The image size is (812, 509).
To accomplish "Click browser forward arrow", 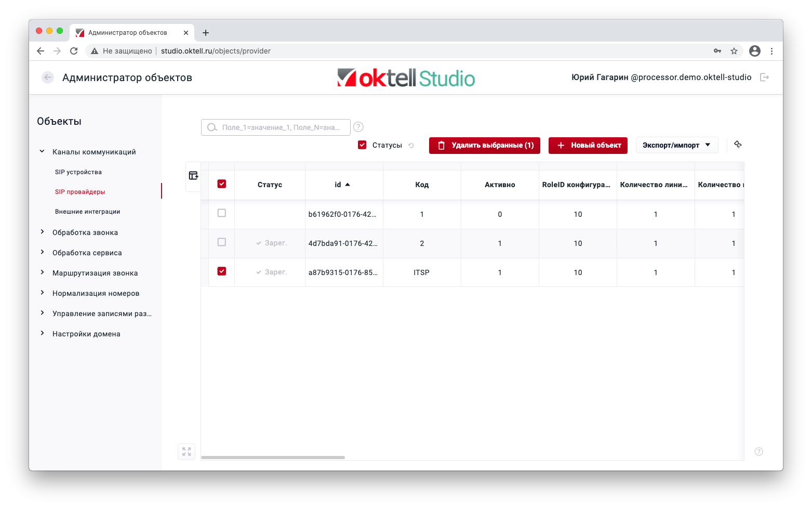I will pos(57,51).
